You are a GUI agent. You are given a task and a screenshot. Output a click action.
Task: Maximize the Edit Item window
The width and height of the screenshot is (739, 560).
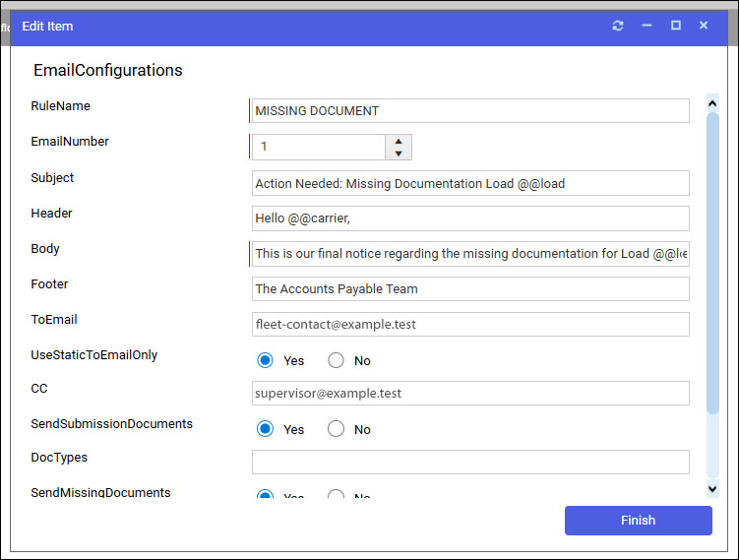(x=676, y=26)
